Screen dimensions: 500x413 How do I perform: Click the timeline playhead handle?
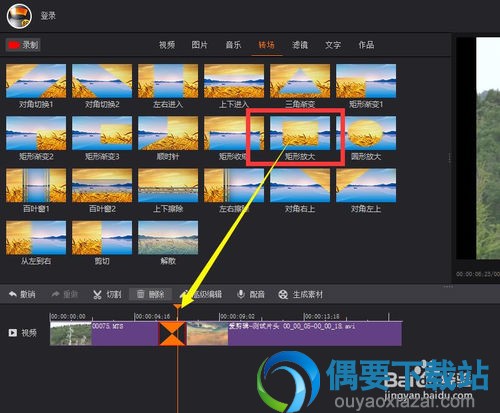[178, 306]
